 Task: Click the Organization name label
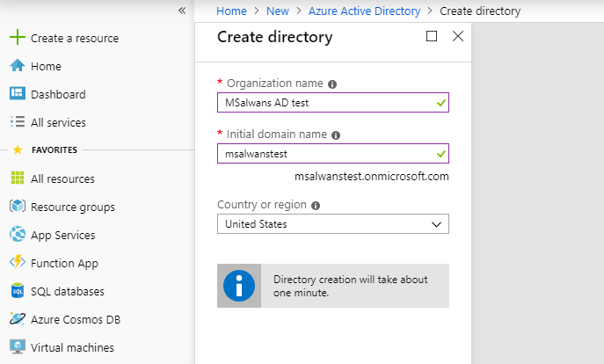pos(274,84)
